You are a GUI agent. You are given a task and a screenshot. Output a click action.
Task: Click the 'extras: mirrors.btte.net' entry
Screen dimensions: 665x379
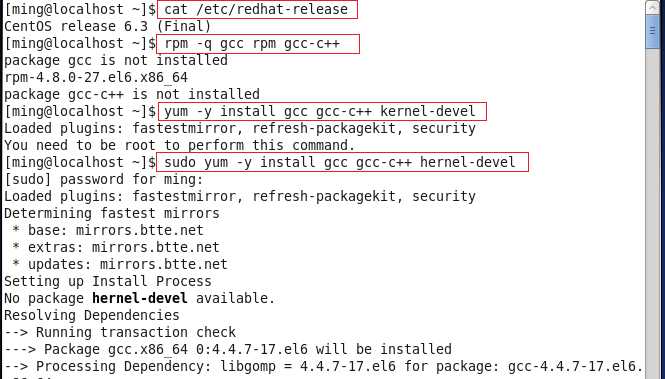(x=124, y=247)
